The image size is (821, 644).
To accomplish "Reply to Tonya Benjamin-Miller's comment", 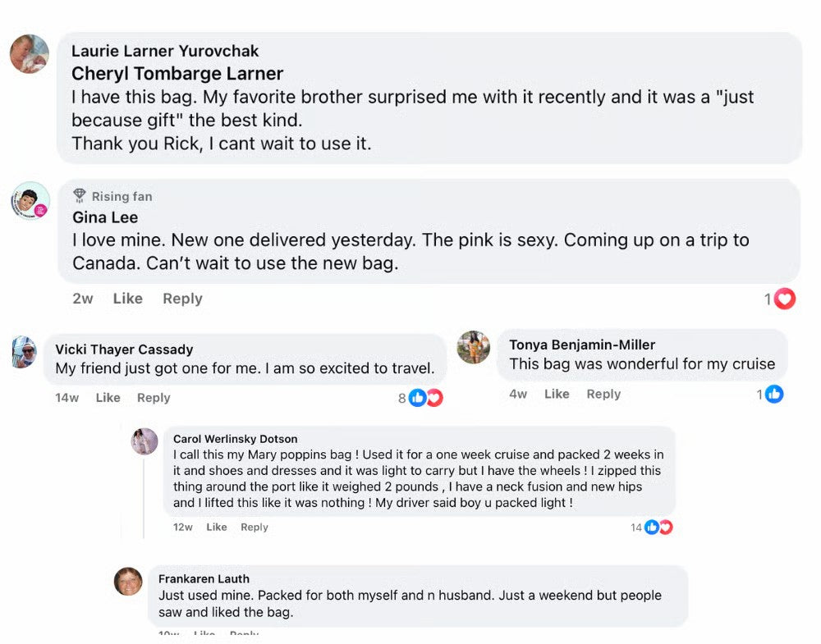I will tap(603, 394).
